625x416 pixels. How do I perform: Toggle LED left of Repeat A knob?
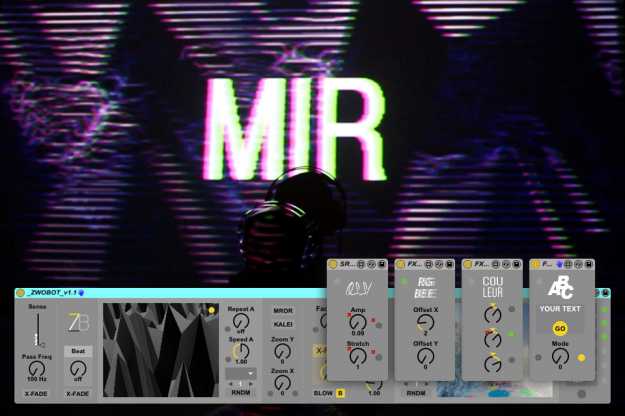coord(228,329)
